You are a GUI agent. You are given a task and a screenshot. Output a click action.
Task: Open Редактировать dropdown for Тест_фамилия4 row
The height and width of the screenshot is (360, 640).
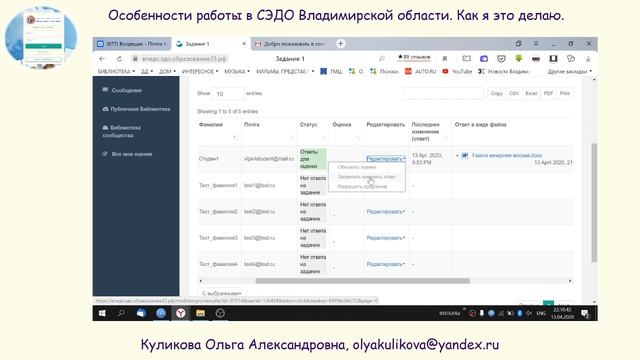[386, 264]
